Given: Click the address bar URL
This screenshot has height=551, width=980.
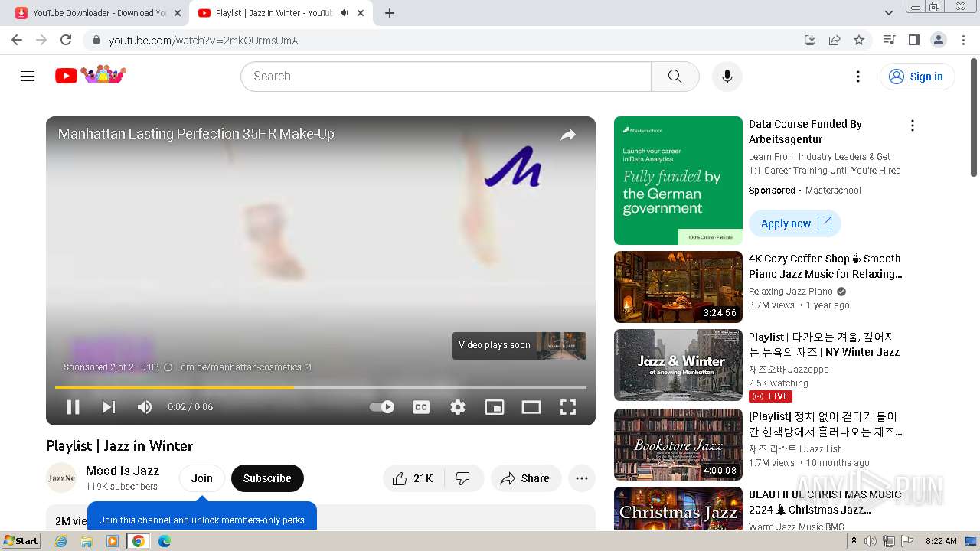Looking at the screenshot, I should point(203,41).
